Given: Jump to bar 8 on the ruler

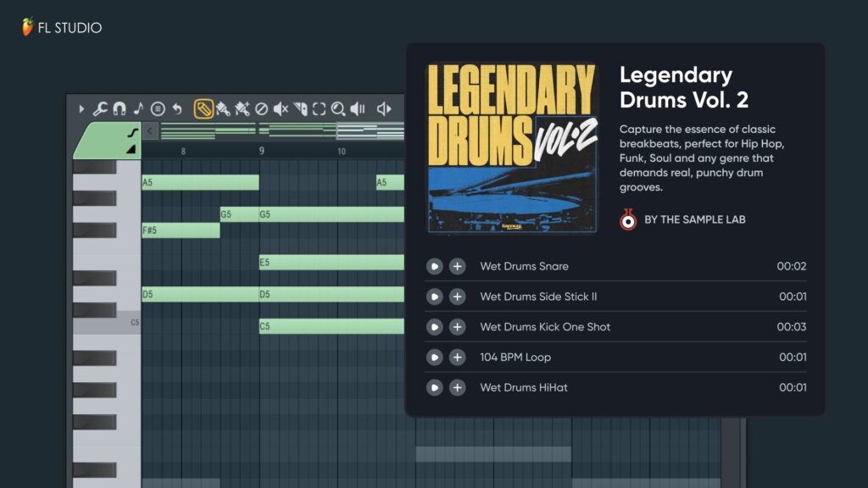Looking at the screenshot, I should point(183,151).
